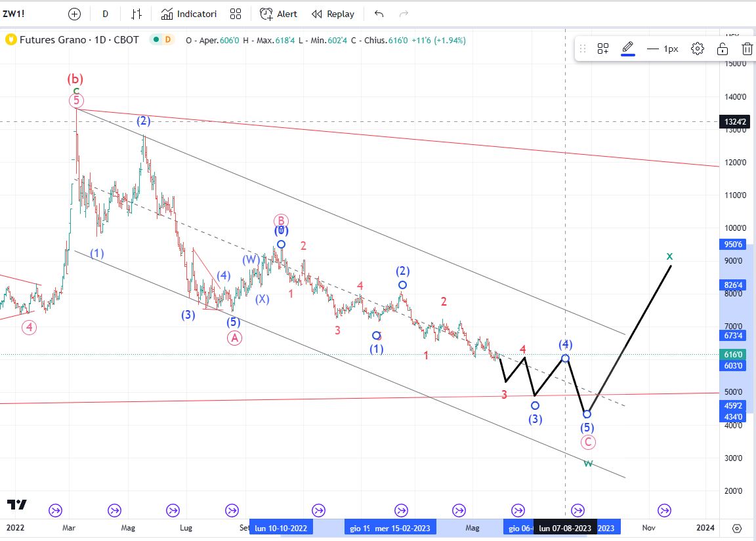Click the 2024 label on time axis
Screen dimensions: 756x541
705,527
